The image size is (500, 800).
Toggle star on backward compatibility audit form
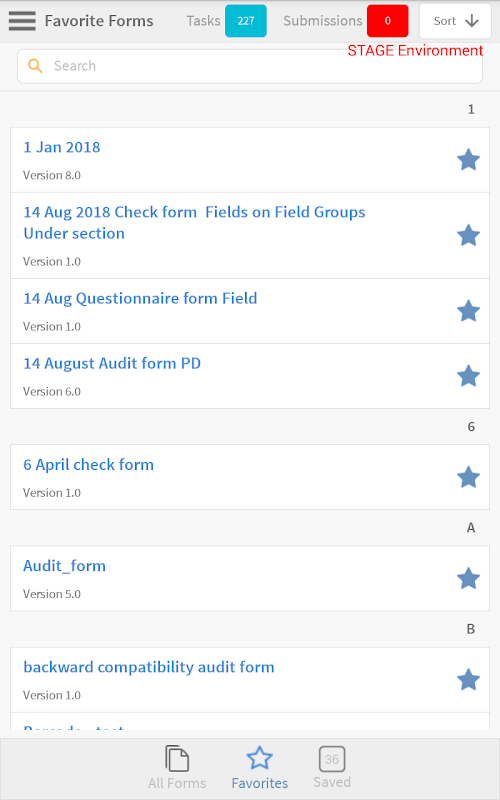[x=468, y=680]
